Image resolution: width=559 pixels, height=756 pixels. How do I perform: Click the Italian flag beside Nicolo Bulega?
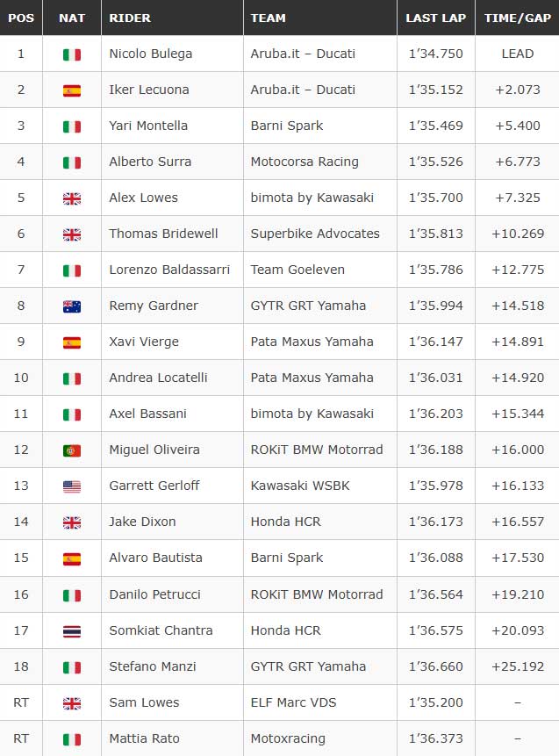click(72, 54)
